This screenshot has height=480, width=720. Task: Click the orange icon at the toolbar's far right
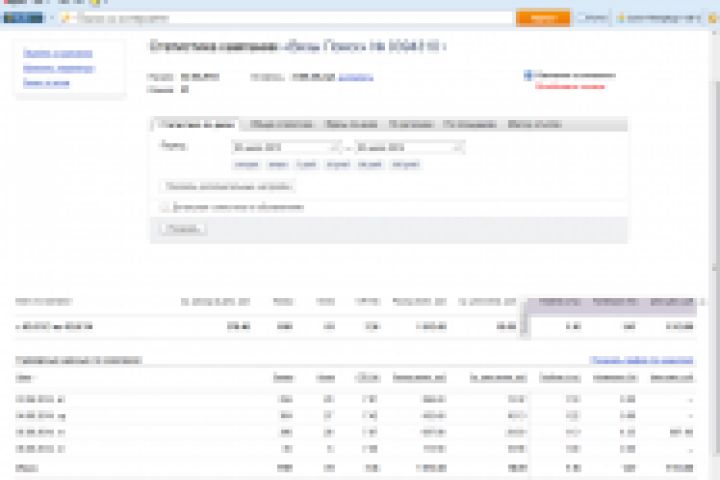(713, 18)
